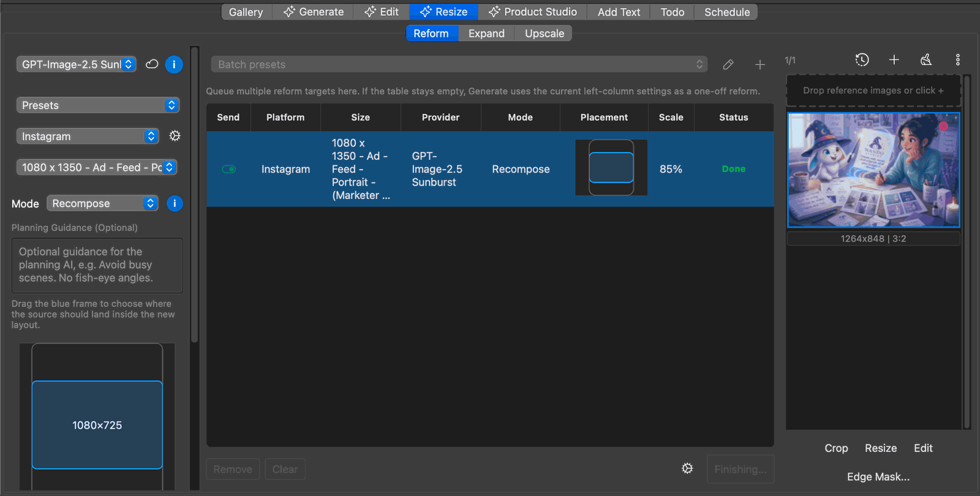
Task: Click the Edit button under the reference panel
Action: point(923,448)
